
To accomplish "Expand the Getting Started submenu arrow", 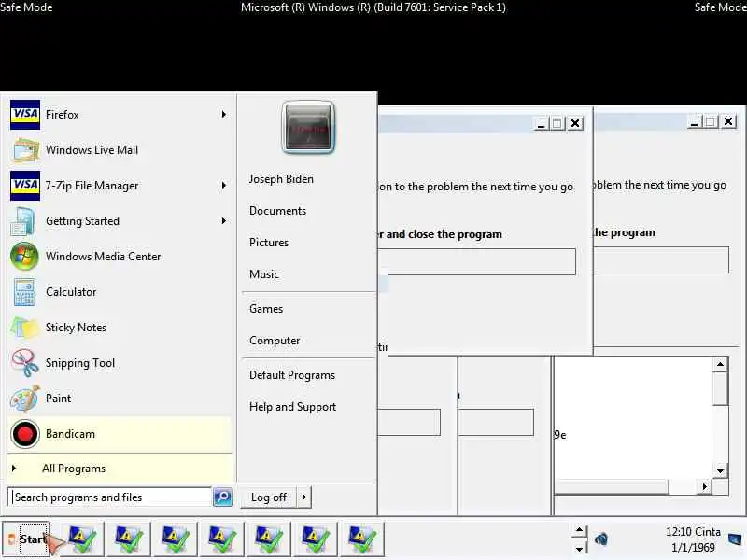I will [x=223, y=220].
